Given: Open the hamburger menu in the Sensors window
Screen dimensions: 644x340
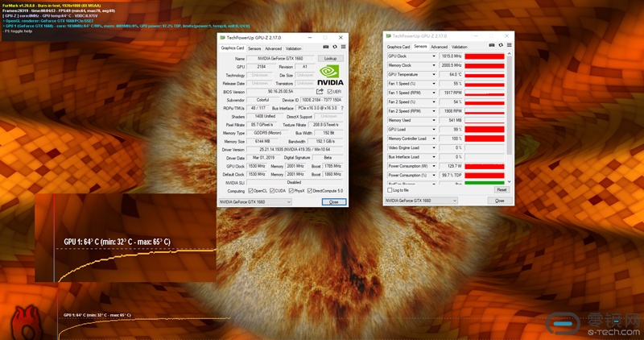Looking at the screenshot, I should 510,45.
